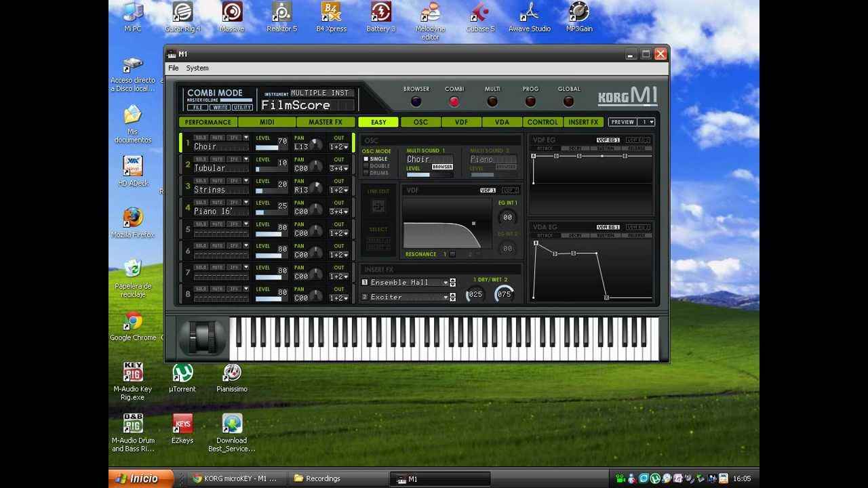Viewport: 868px width, 488px height.
Task: Open Guitar Rig 4 desktop shortcut
Action: tap(182, 18)
